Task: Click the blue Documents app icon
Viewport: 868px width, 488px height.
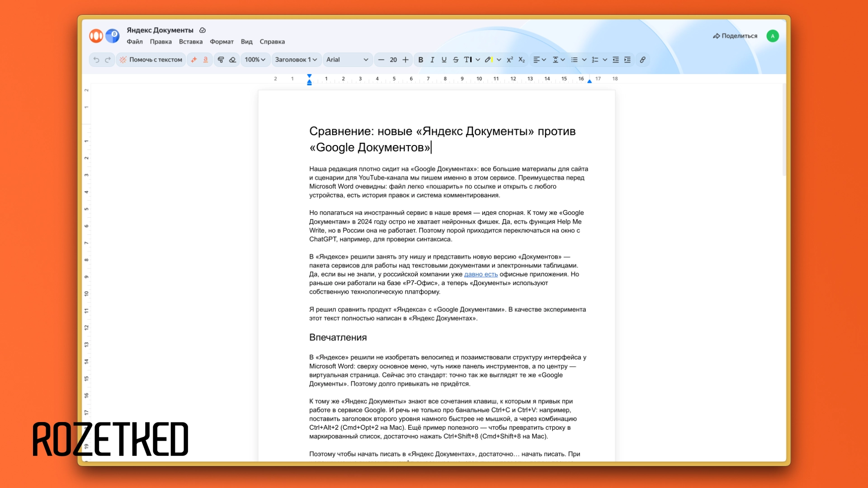Action: point(113,36)
